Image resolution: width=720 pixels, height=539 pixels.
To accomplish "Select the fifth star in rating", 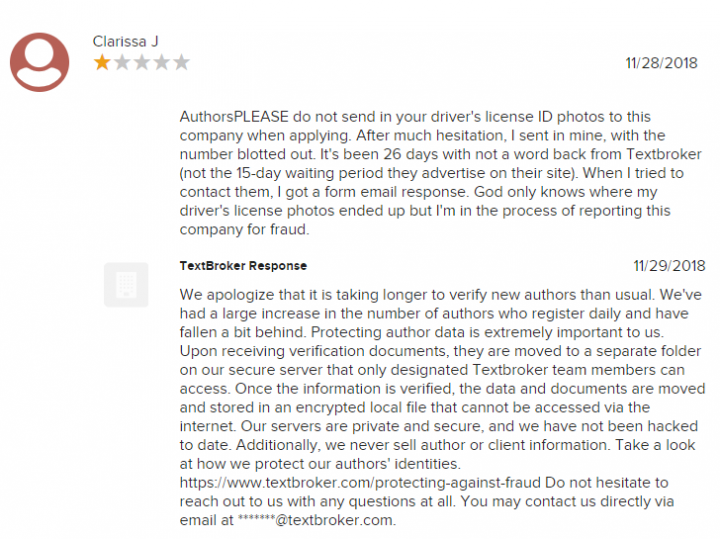I will pos(181,63).
